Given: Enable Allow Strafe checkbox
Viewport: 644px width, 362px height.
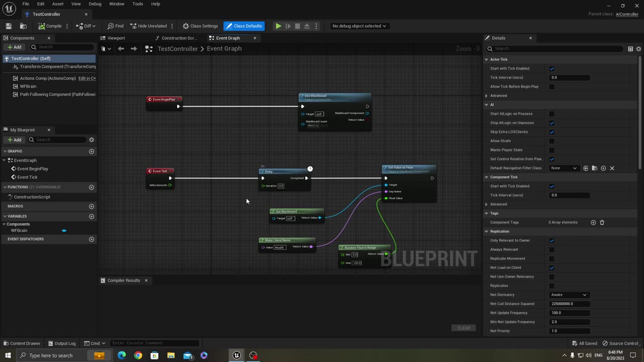Looking at the screenshot, I should click(552, 141).
